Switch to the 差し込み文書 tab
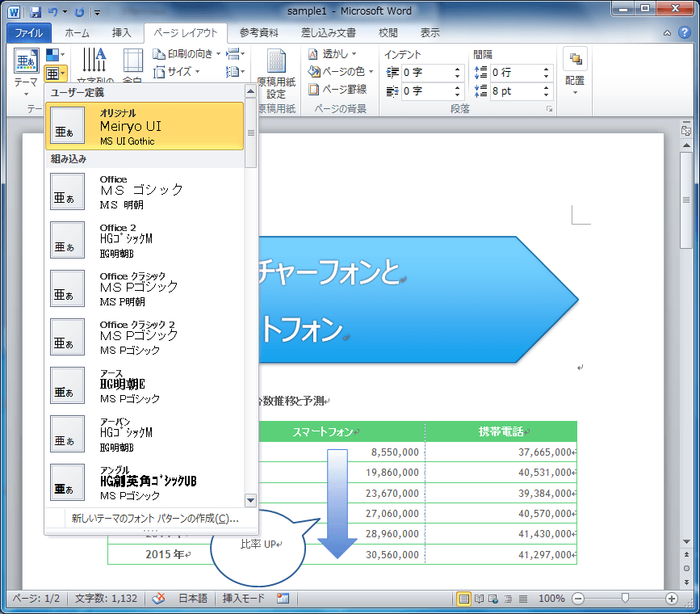 click(x=328, y=32)
